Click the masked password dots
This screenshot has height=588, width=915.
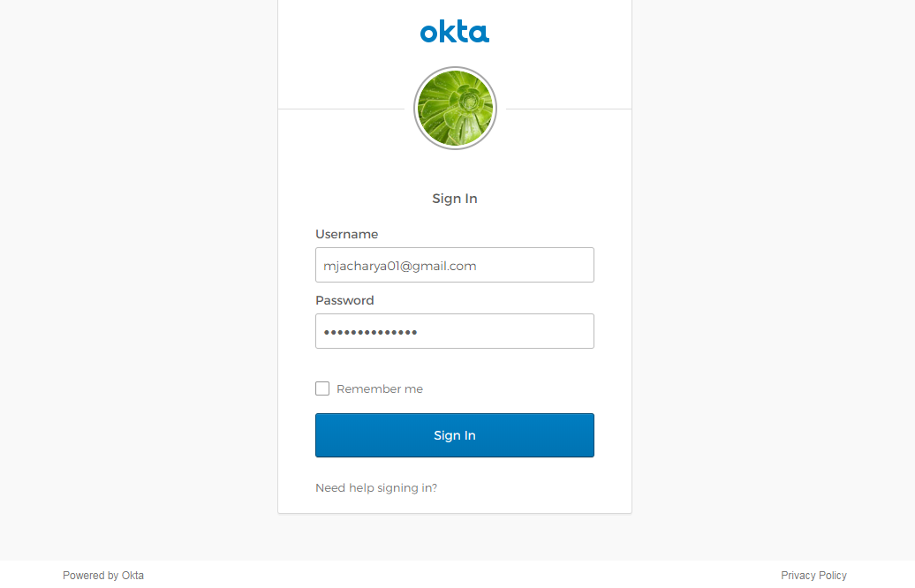coord(370,333)
